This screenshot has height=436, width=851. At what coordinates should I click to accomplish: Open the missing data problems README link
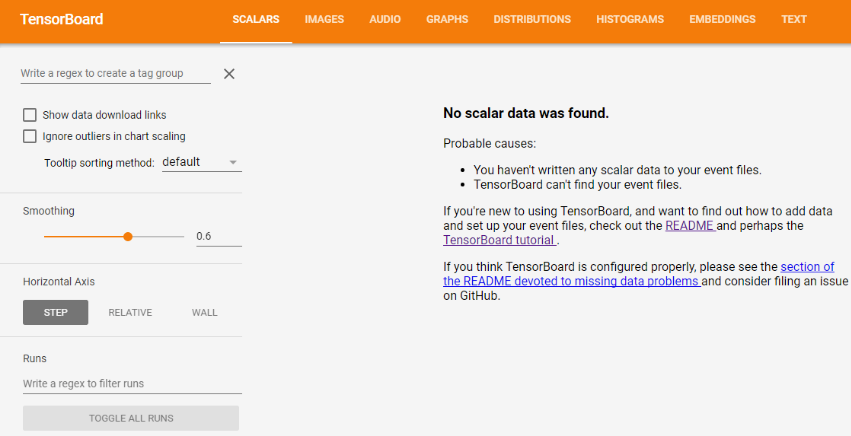(571, 282)
